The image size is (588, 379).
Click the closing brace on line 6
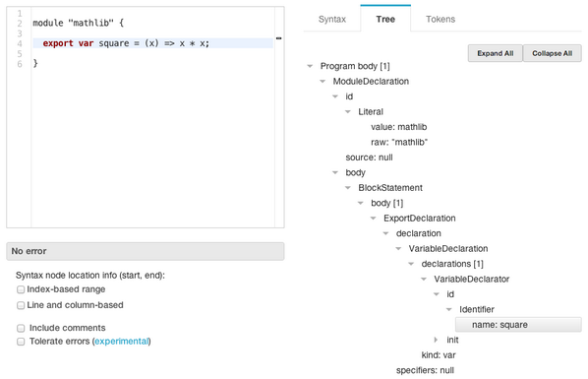(x=35, y=63)
